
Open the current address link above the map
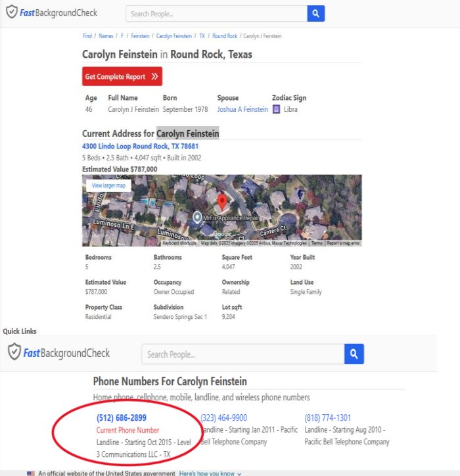(140, 146)
